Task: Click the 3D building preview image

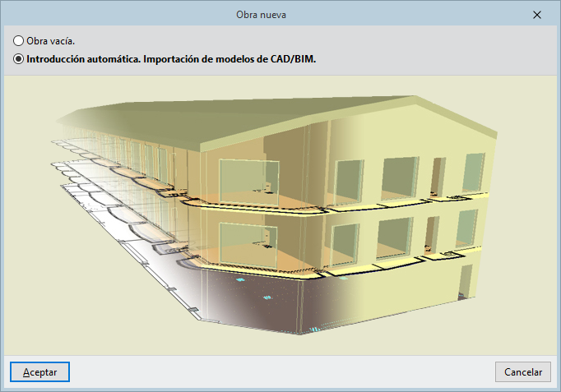Action: click(280, 215)
